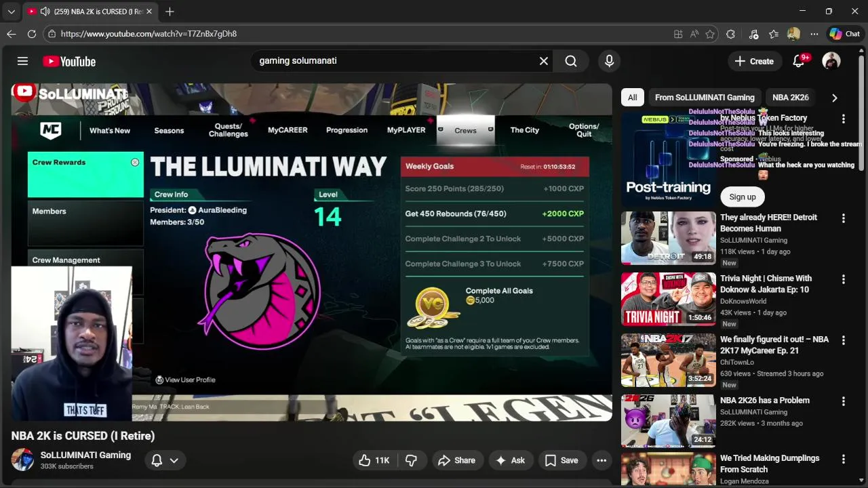Open the YouTube account avatar menu
This screenshot has height=488, width=868.
tap(831, 61)
